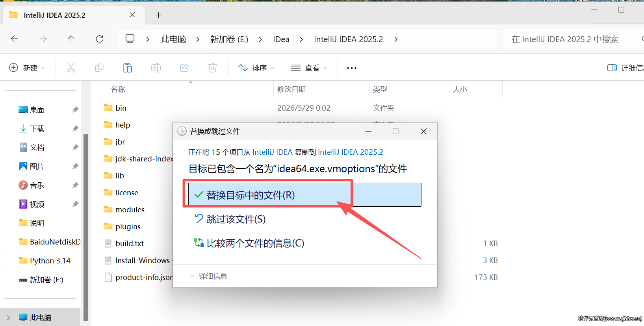Sort by 修改日期 column header
The image size is (644, 326).
pyautogui.click(x=291, y=89)
